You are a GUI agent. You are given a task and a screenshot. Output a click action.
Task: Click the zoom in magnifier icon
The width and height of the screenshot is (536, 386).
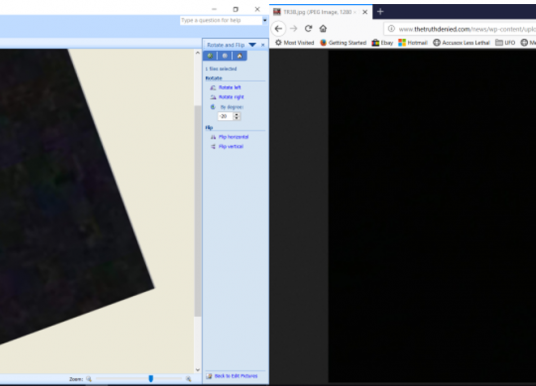[188, 378]
